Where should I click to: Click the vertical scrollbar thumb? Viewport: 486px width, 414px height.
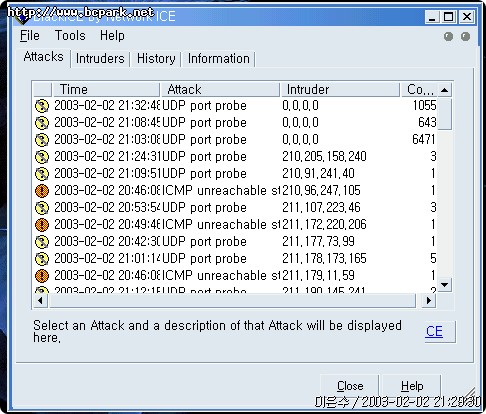445,114
